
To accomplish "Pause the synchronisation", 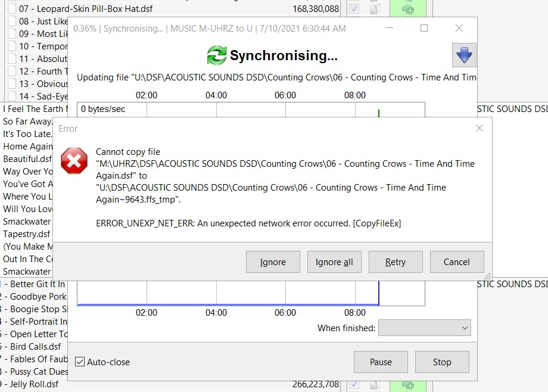I will 381,362.
